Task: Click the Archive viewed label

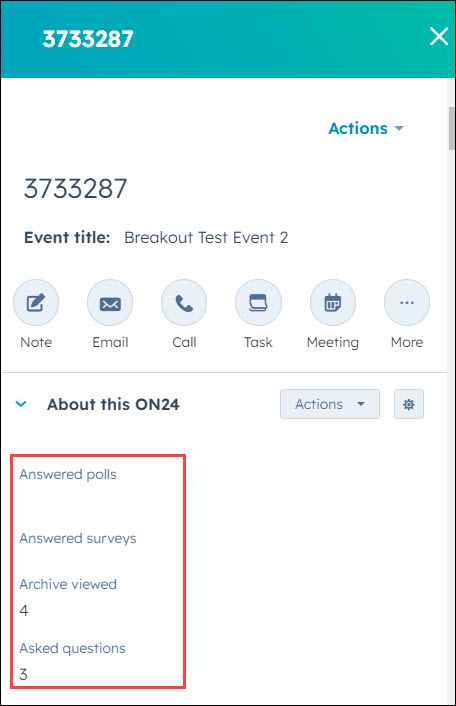Action: pyautogui.click(x=68, y=584)
